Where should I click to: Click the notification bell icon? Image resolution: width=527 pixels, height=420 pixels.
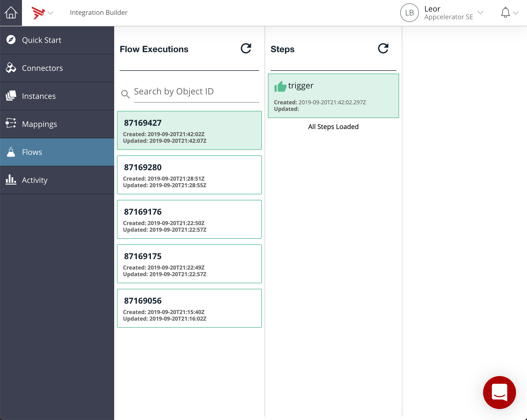click(505, 13)
